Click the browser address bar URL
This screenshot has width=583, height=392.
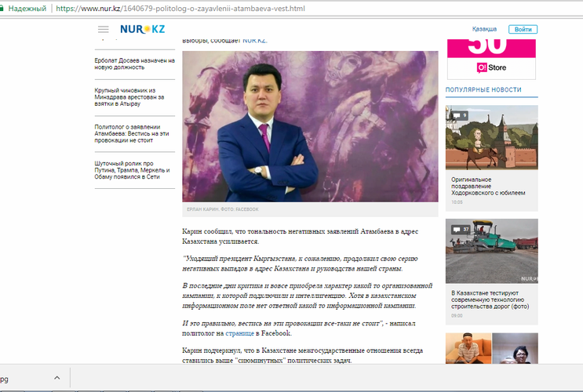click(x=180, y=8)
